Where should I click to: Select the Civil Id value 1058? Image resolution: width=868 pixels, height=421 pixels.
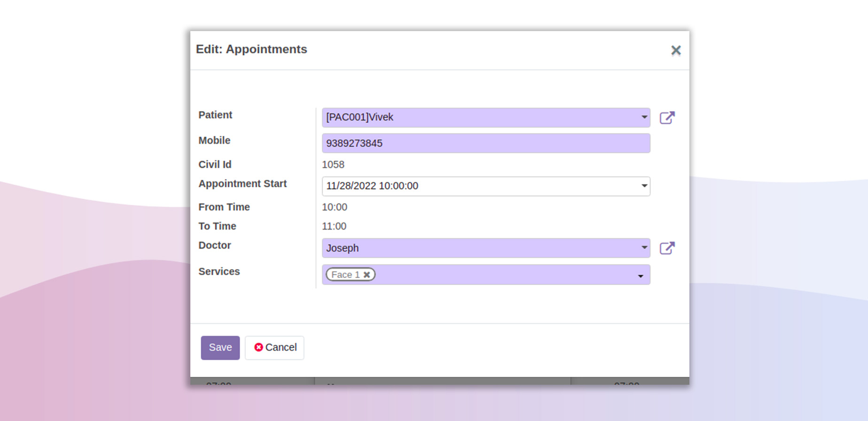pyautogui.click(x=333, y=165)
